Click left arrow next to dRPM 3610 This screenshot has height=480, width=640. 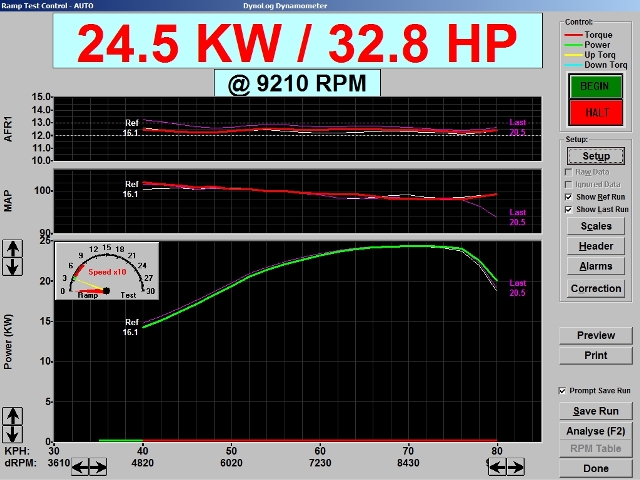[x=80, y=467]
